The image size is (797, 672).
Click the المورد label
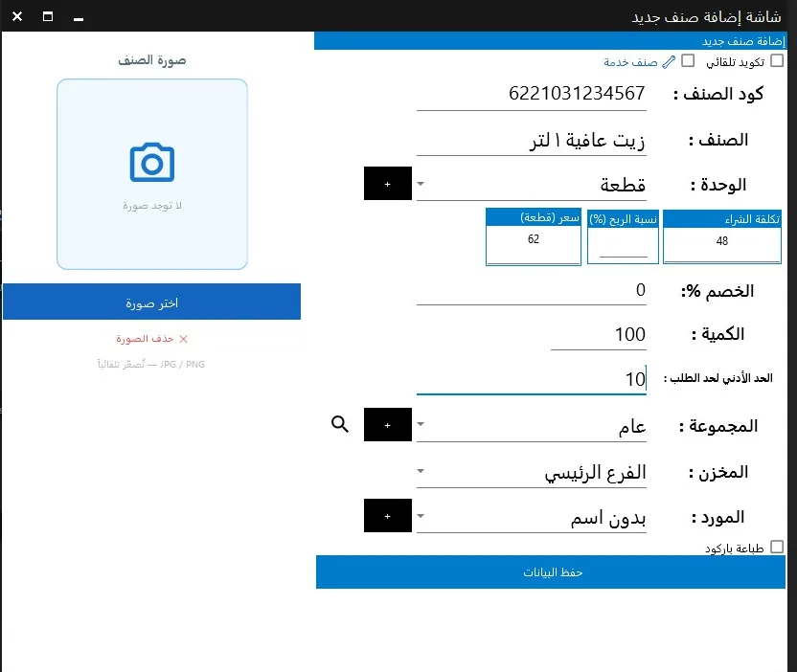tap(717, 518)
